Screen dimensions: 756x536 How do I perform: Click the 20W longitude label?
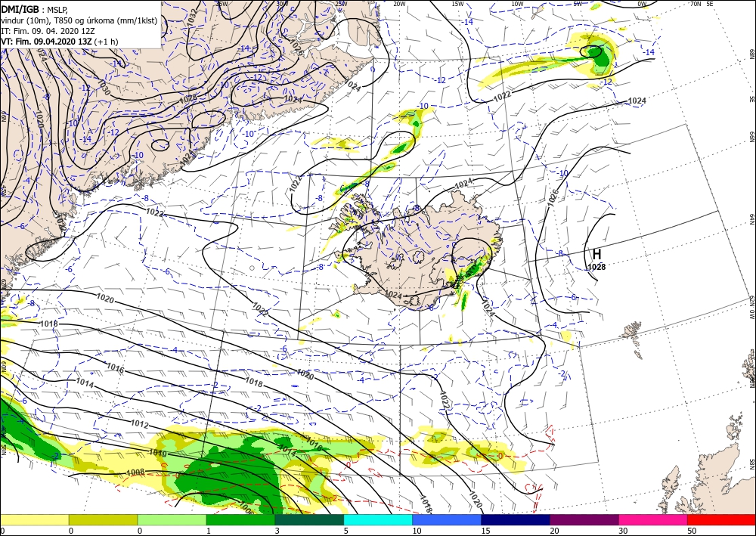pyautogui.click(x=399, y=4)
